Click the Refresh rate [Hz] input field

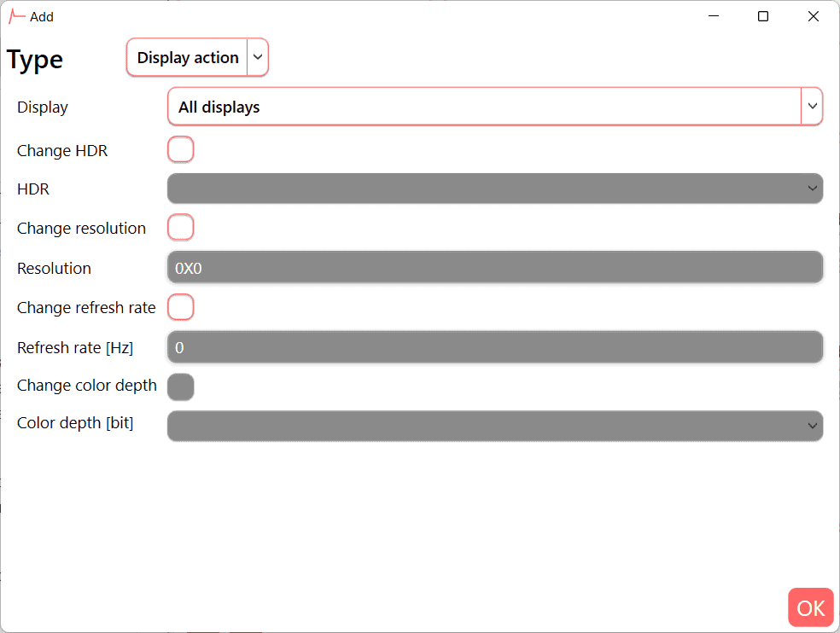click(495, 347)
